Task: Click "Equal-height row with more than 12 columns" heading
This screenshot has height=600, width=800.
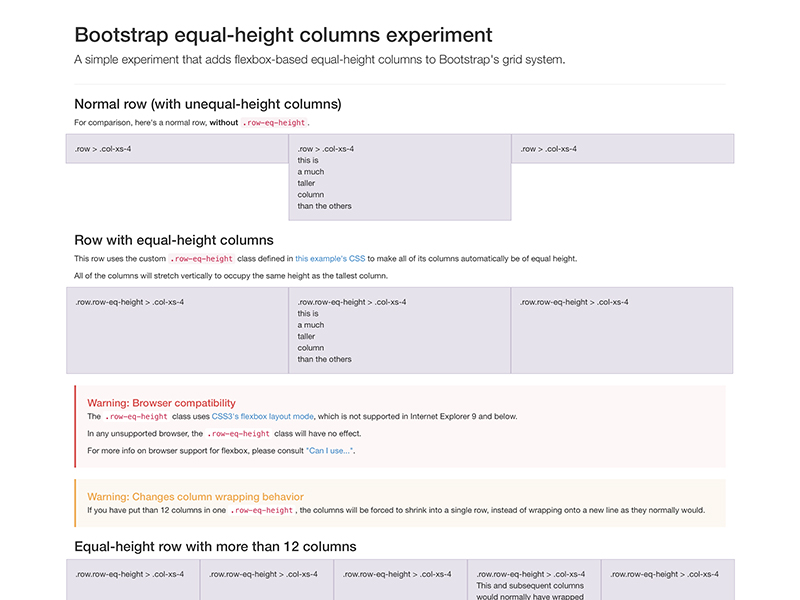Action: click(215, 546)
